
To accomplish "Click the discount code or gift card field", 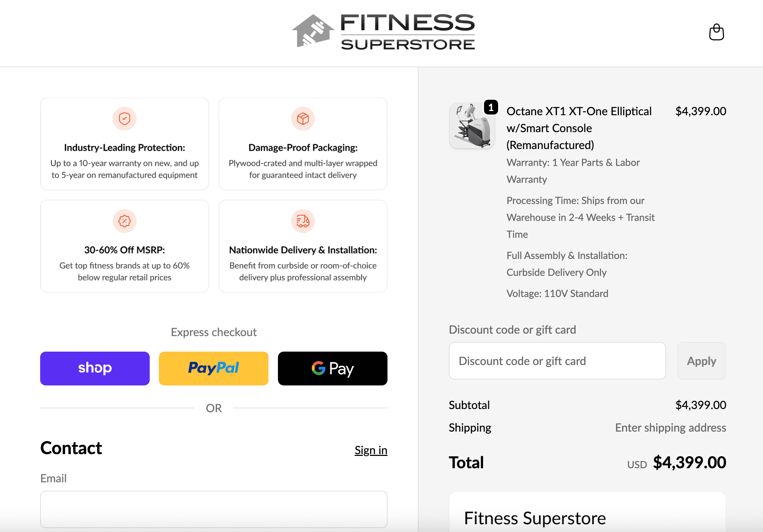I will 557,361.
